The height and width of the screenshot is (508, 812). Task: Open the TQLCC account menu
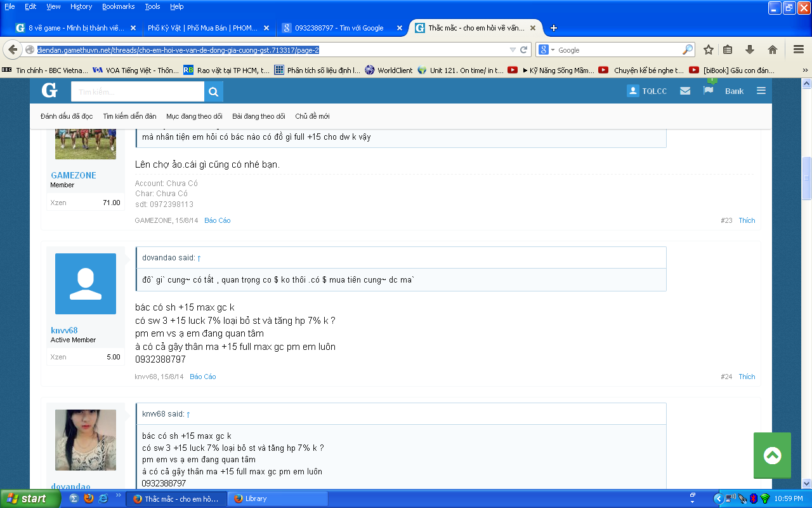pos(647,91)
